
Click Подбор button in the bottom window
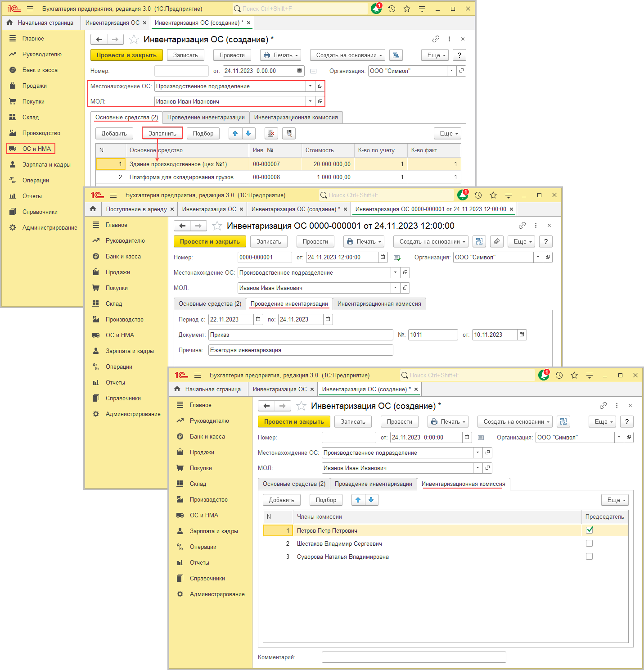326,500
